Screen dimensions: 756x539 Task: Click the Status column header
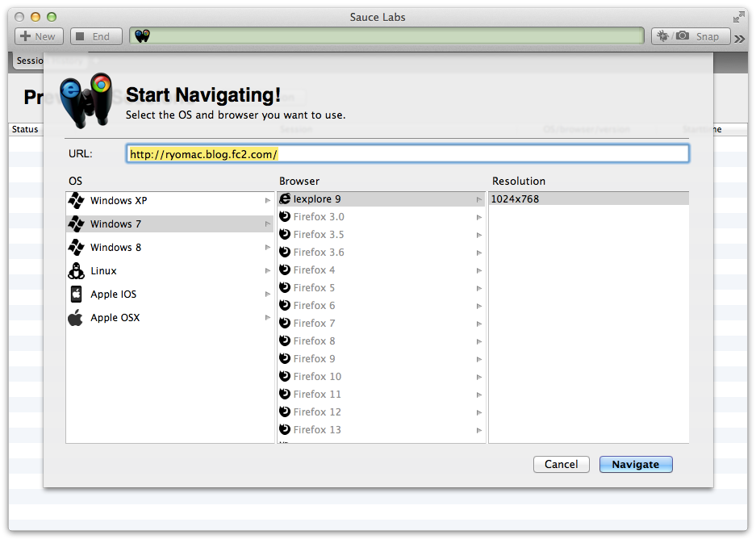pos(25,129)
